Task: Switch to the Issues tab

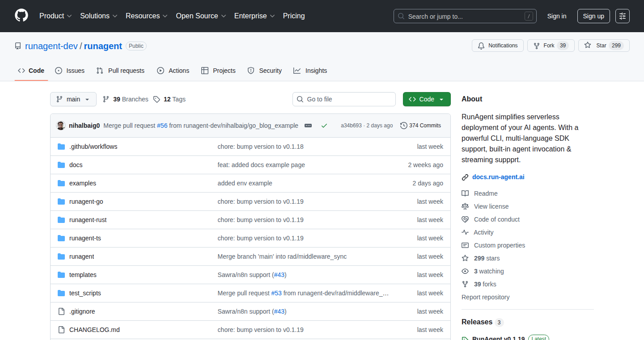Action: coord(70,71)
